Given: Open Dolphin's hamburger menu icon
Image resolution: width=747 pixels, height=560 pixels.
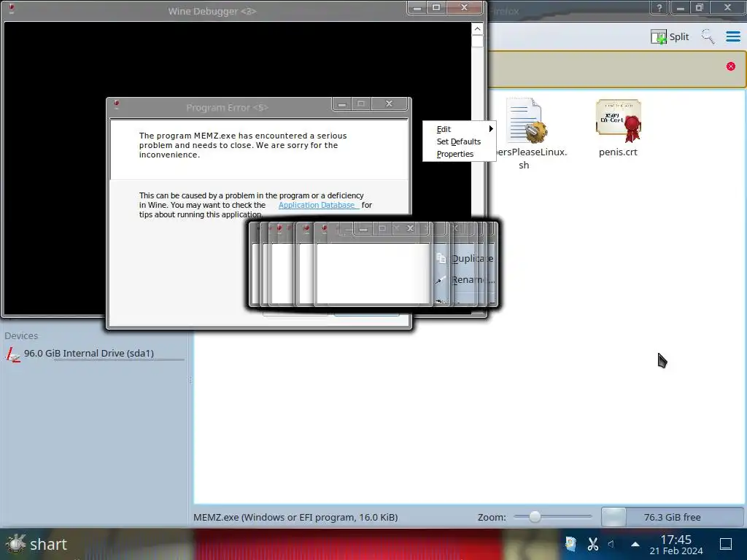Looking at the screenshot, I should point(732,36).
